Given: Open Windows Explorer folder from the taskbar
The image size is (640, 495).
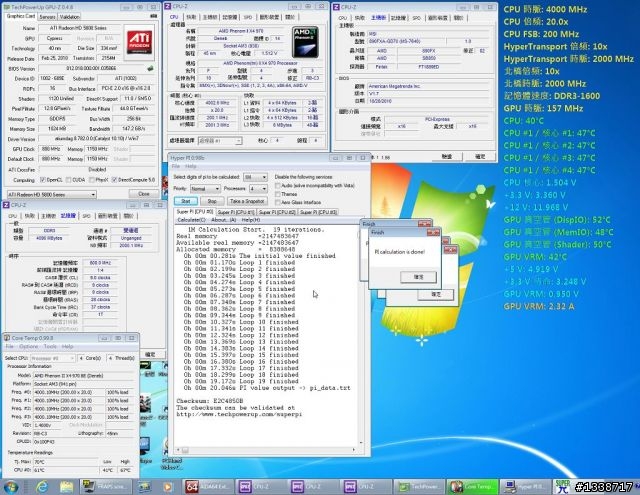Looking at the screenshot, I should [x=66, y=487].
